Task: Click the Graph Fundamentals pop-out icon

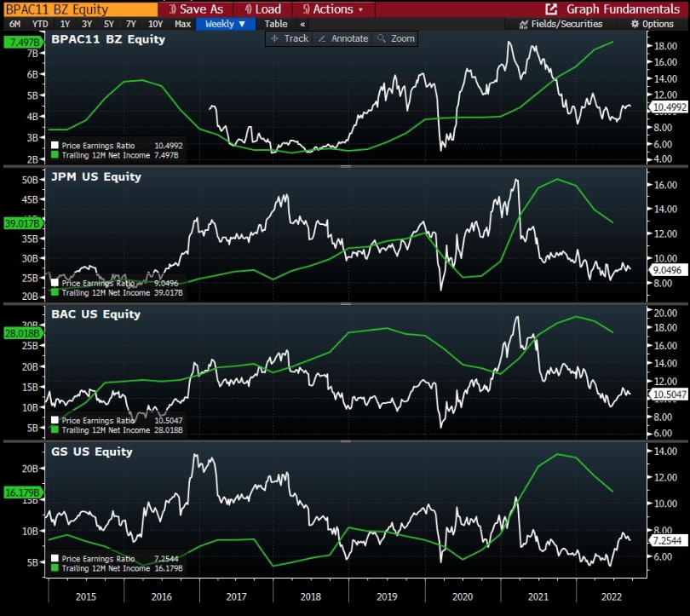Action: [551, 9]
